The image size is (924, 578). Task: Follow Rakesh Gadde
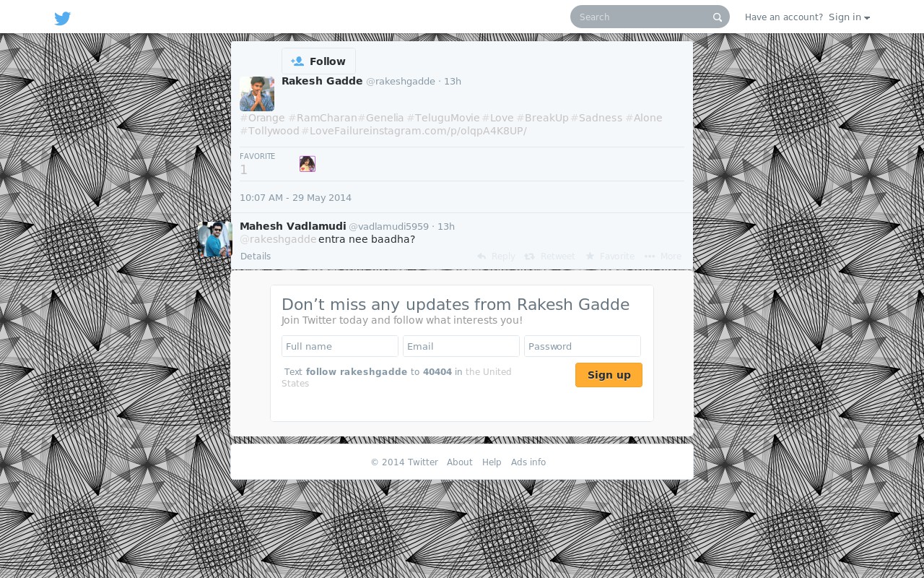click(x=318, y=61)
